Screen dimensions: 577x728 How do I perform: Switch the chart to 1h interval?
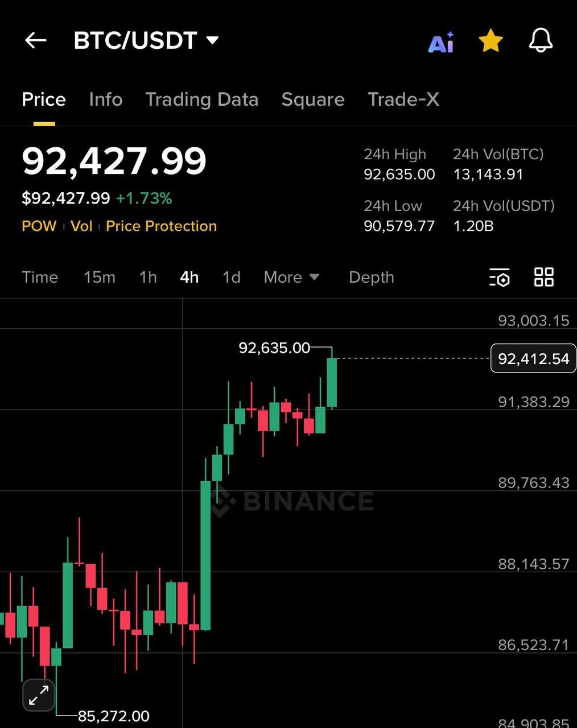pyautogui.click(x=148, y=278)
